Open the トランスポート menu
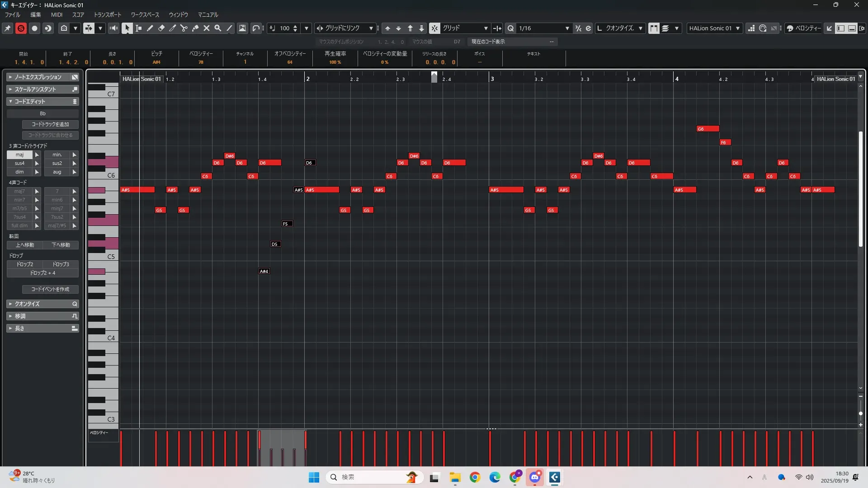The width and height of the screenshot is (868, 488). point(107,14)
